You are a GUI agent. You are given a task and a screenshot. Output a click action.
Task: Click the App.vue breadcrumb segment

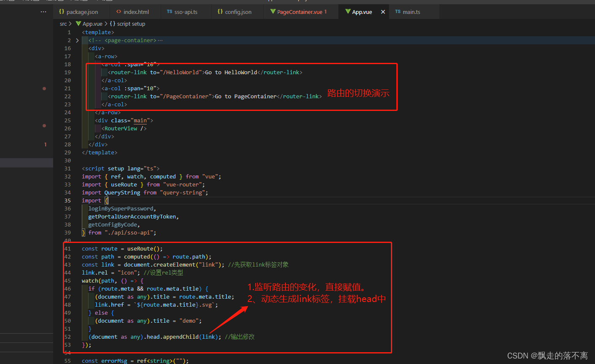coord(92,24)
